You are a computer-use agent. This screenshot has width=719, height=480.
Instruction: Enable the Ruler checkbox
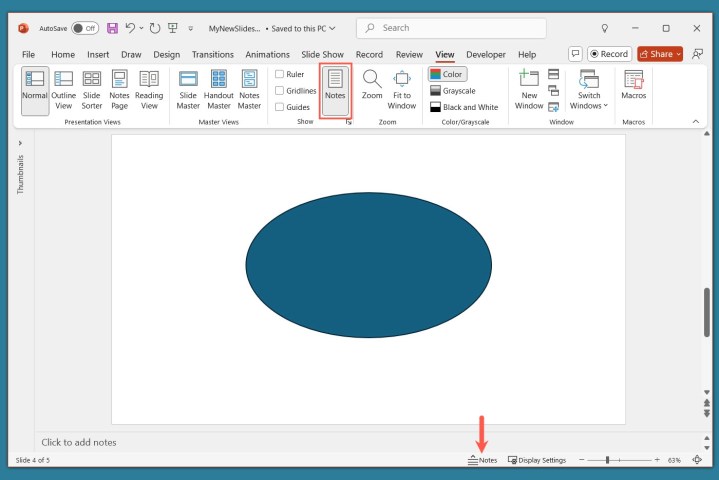pyautogui.click(x=280, y=74)
